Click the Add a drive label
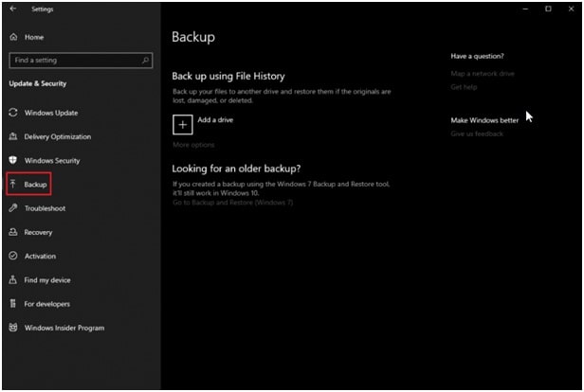Viewport: 584px width, 392px height. [215, 119]
